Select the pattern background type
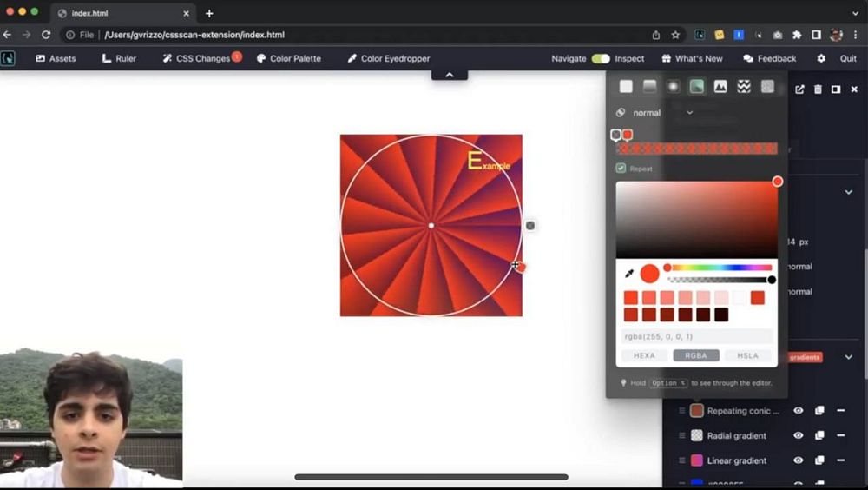 744,86
